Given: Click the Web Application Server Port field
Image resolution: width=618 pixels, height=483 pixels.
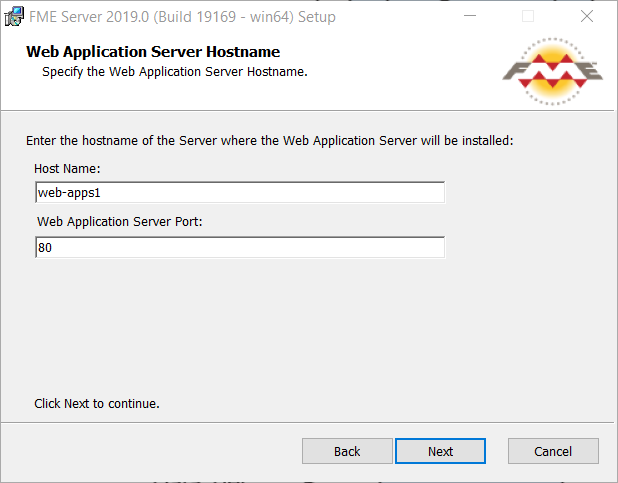Looking at the screenshot, I should 240,248.
